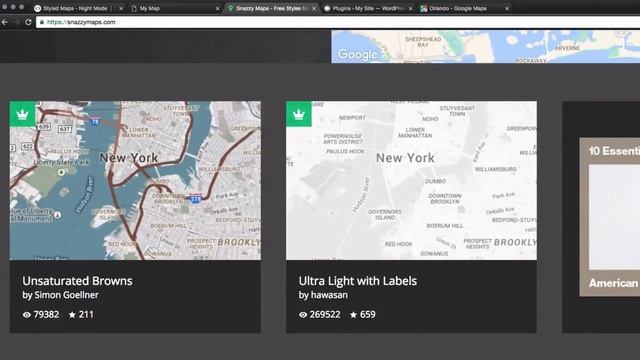Click the 659 favorites count

[x=367, y=315]
